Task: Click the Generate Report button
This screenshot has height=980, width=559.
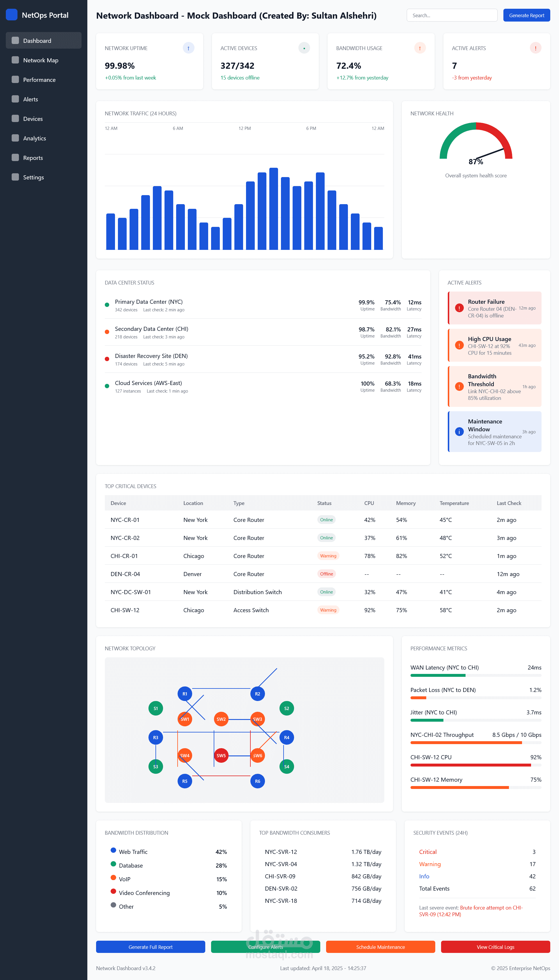Action: pyautogui.click(x=526, y=15)
